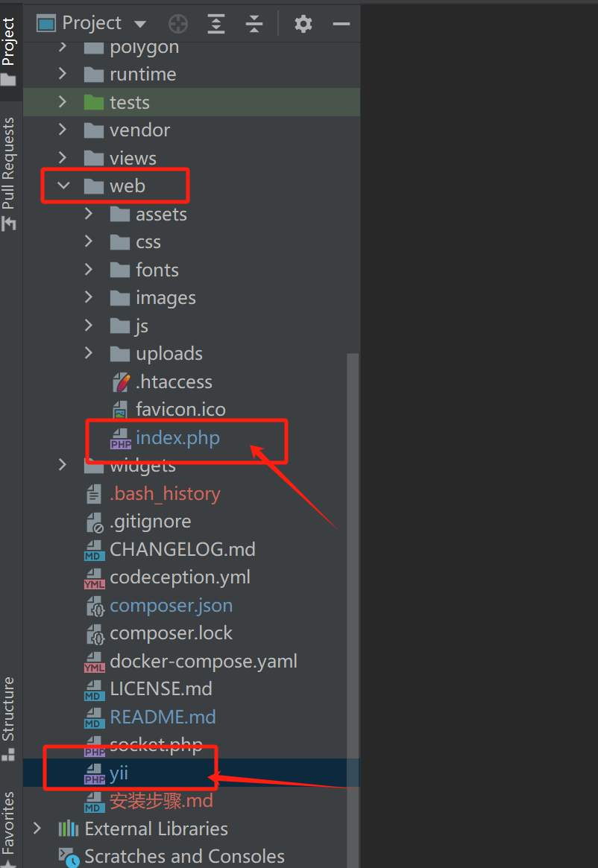Click the Markdown icon next to README.md
Viewport: 598px width, 868px height.
(x=93, y=716)
